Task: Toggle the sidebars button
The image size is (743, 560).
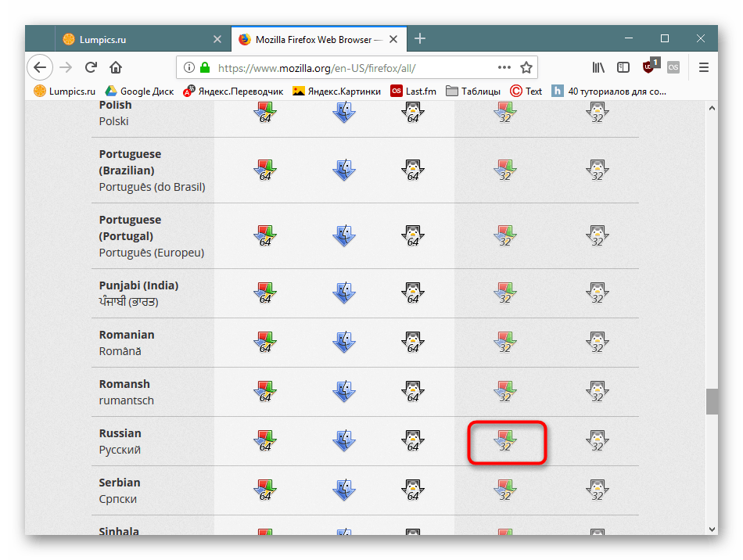Action: coord(623,67)
